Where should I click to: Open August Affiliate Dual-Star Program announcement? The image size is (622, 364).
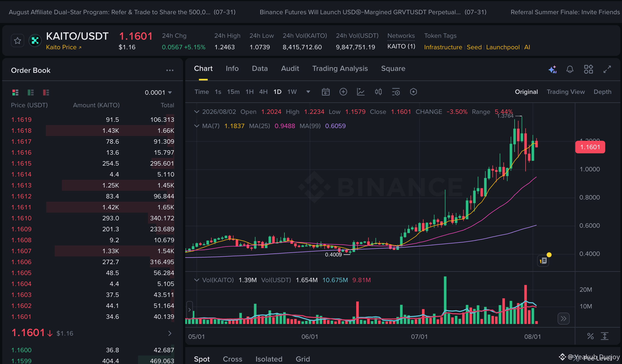(x=122, y=12)
